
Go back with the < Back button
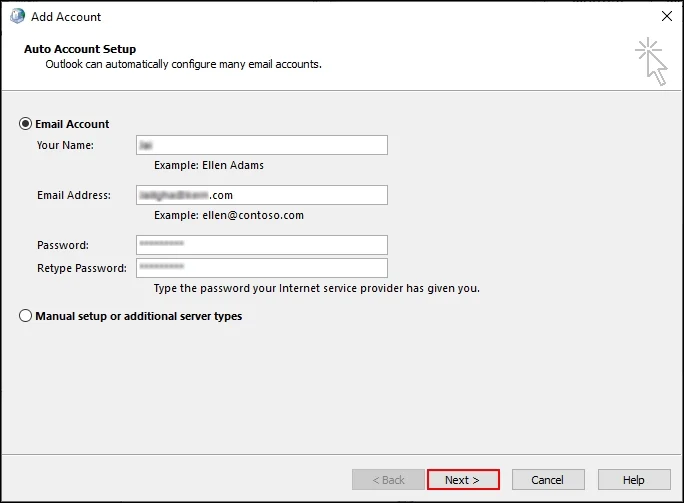point(388,479)
